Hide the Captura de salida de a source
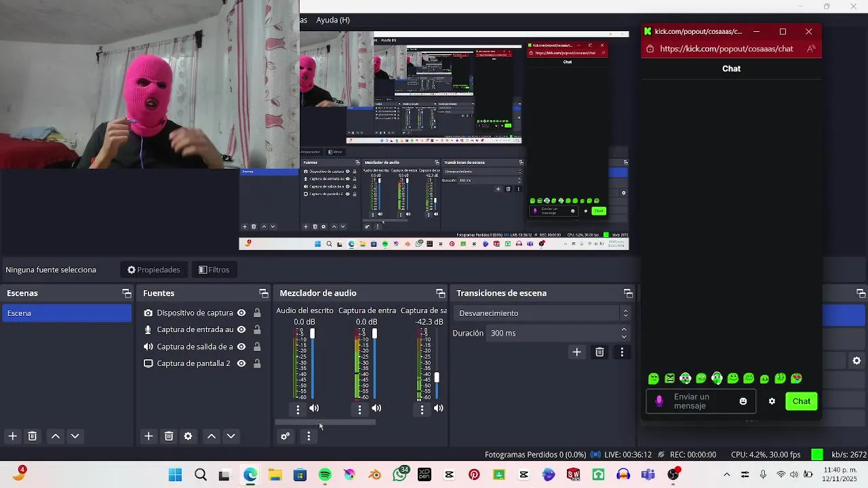The image size is (868, 488). click(241, 347)
